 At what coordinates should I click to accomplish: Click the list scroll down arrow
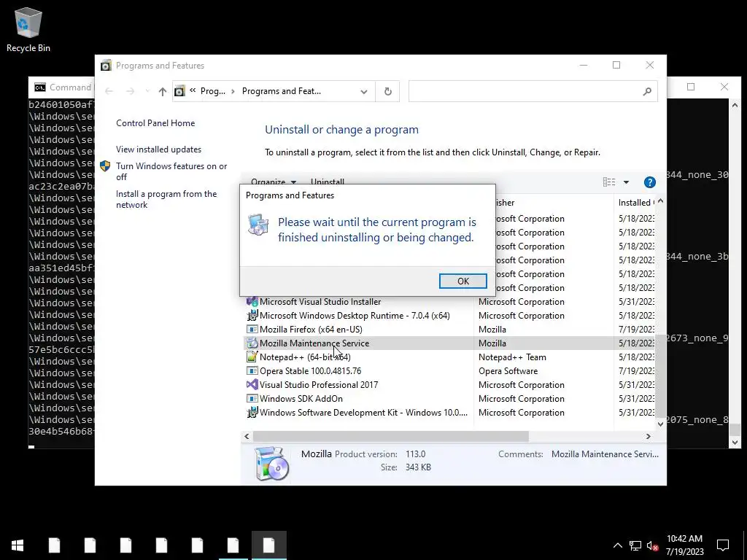(660, 424)
